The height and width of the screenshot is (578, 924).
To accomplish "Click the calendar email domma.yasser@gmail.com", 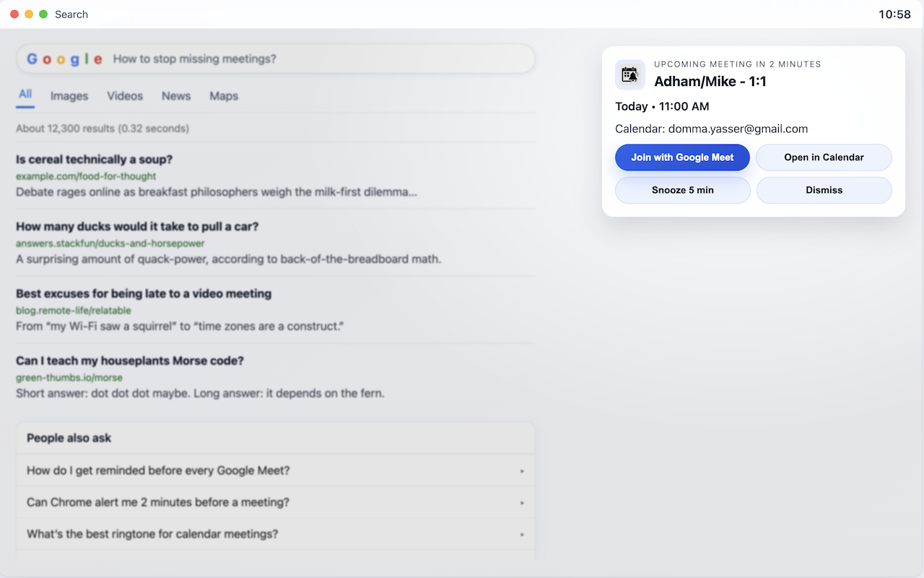I will point(738,129).
